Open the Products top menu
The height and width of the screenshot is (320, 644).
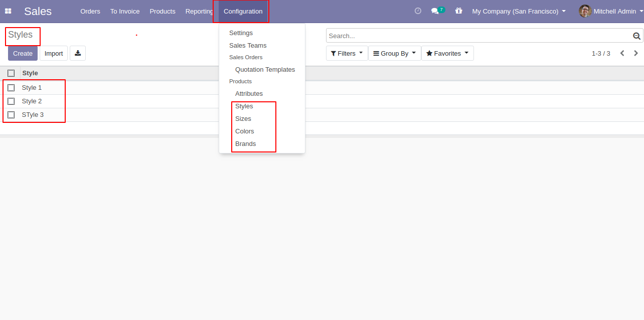pos(163,11)
